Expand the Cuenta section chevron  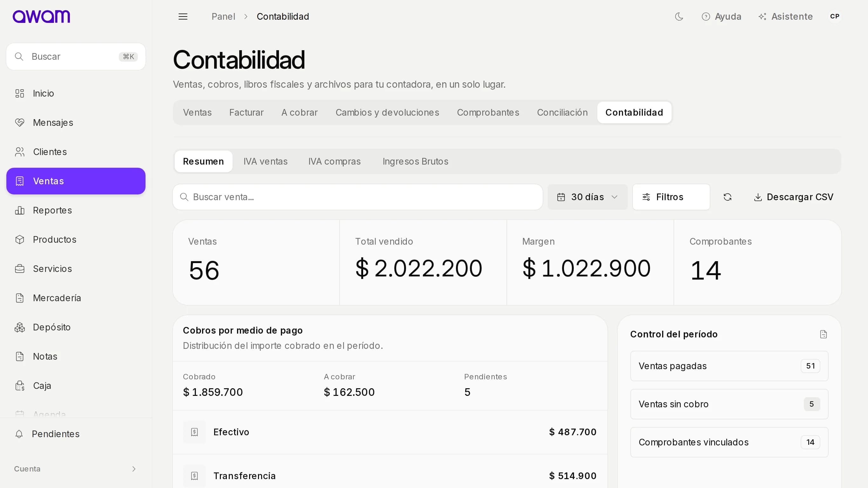click(x=134, y=469)
